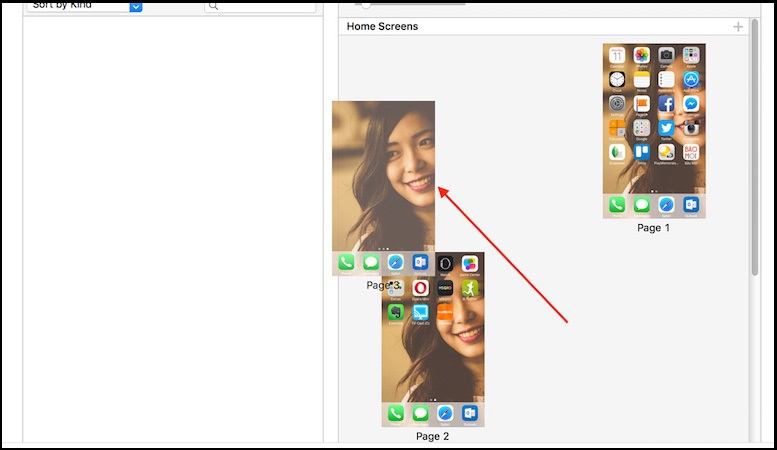The height and width of the screenshot is (450, 777).
Task: Click the Outlook dock icon on Page 1
Action: click(x=691, y=204)
